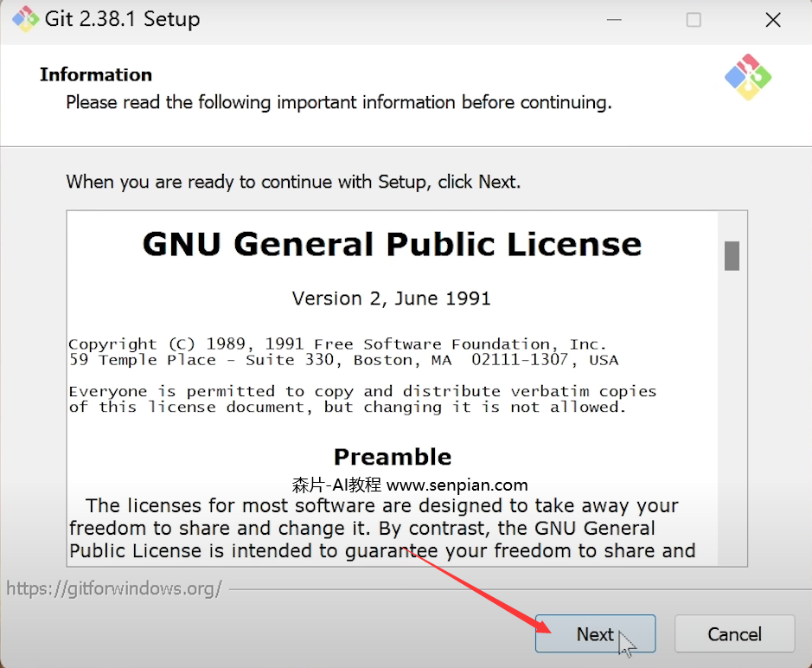812x668 pixels.
Task: Click the Free Software Foundation copyright line
Action: point(337,344)
